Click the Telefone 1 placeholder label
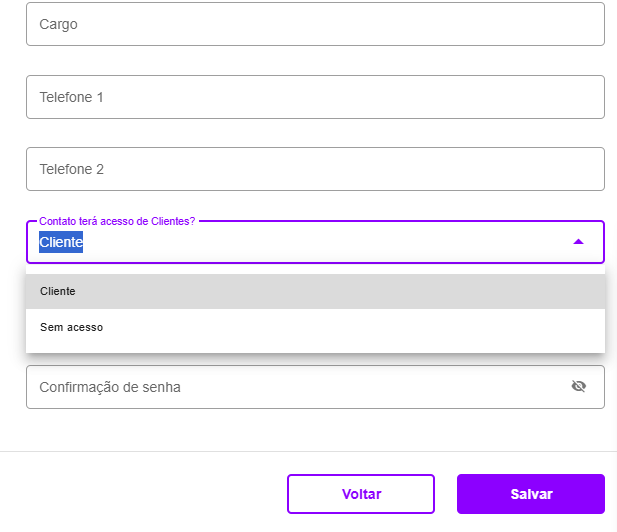 [71, 97]
